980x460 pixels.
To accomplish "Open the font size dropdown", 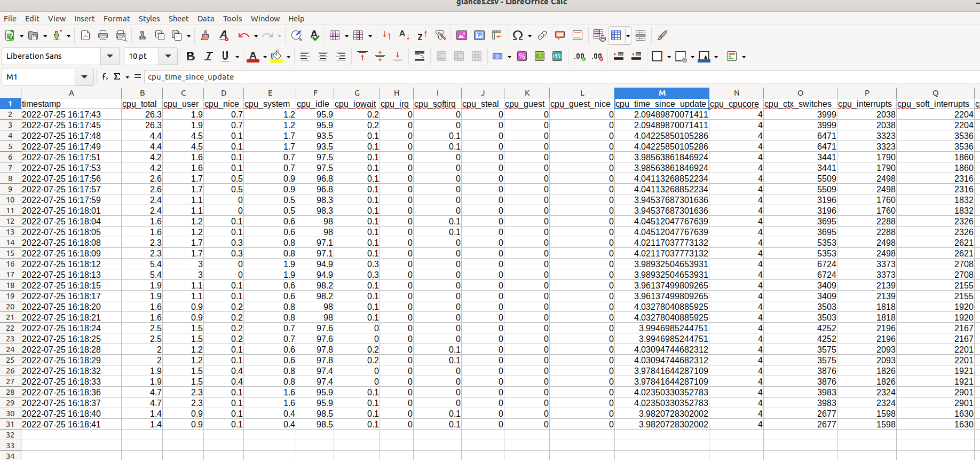I will (x=168, y=56).
